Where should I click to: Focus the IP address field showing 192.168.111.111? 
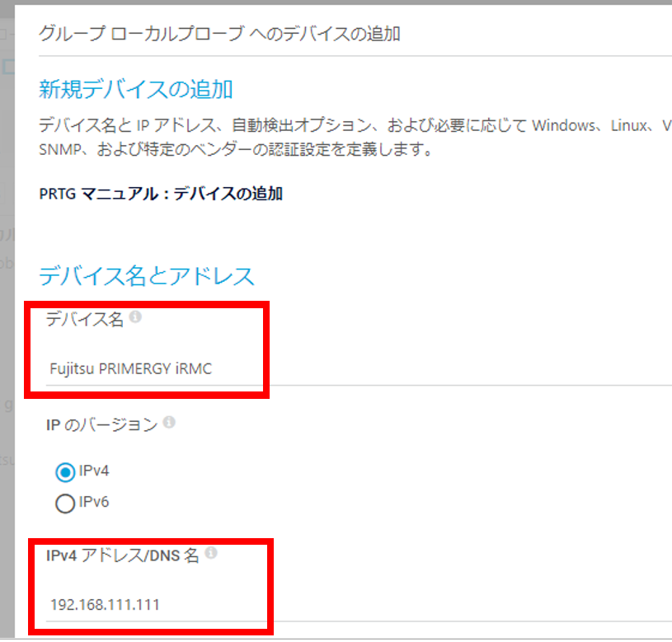[359, 605]
